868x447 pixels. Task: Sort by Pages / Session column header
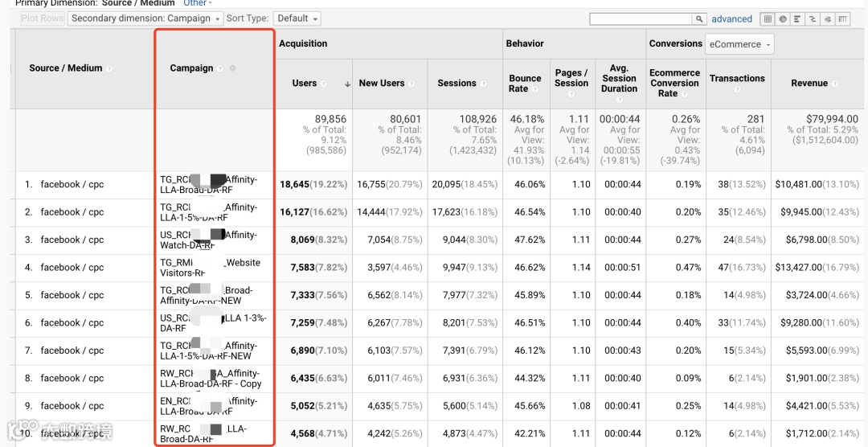click(x=572, y=78)
